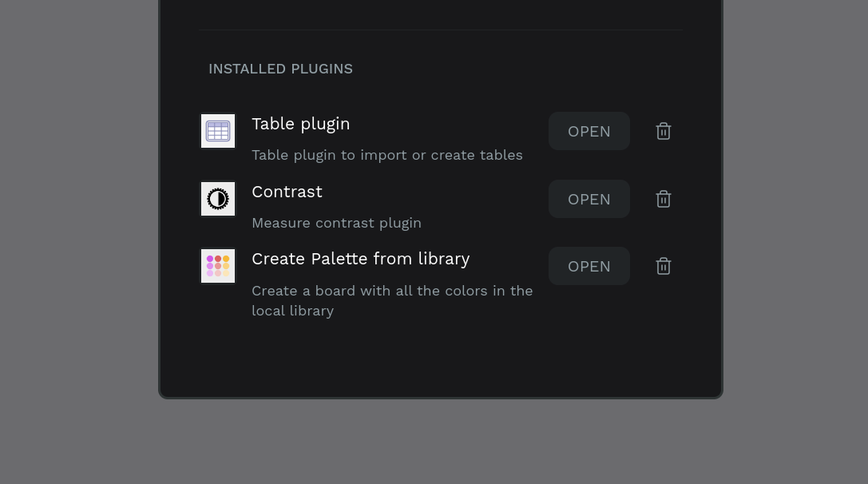Uninstall Create Palette from library plugin
Image resolution: width=868 pixels, height=484 pixels.
point(664,266)
